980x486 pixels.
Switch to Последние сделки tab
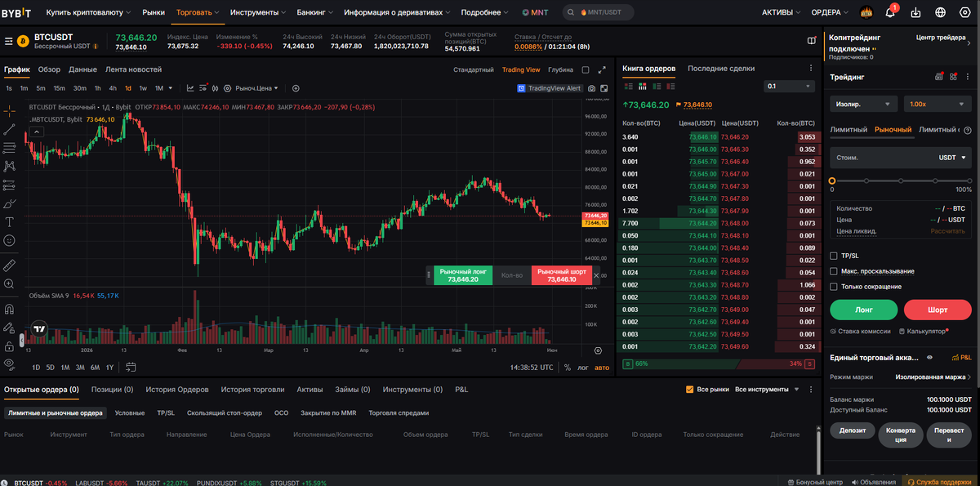pos(721,69)
